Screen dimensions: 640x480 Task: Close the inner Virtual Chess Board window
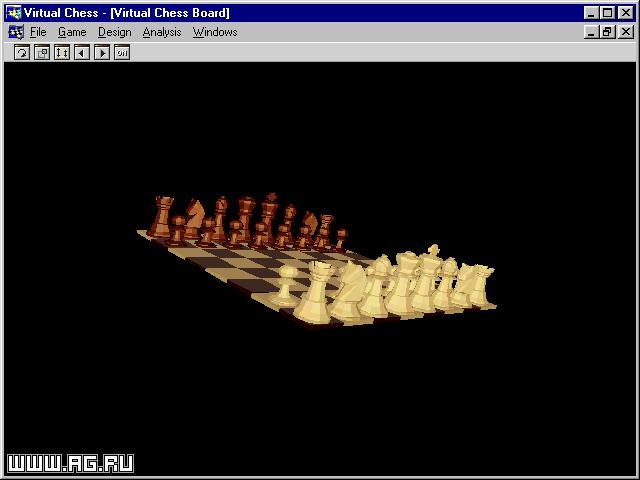626,32
